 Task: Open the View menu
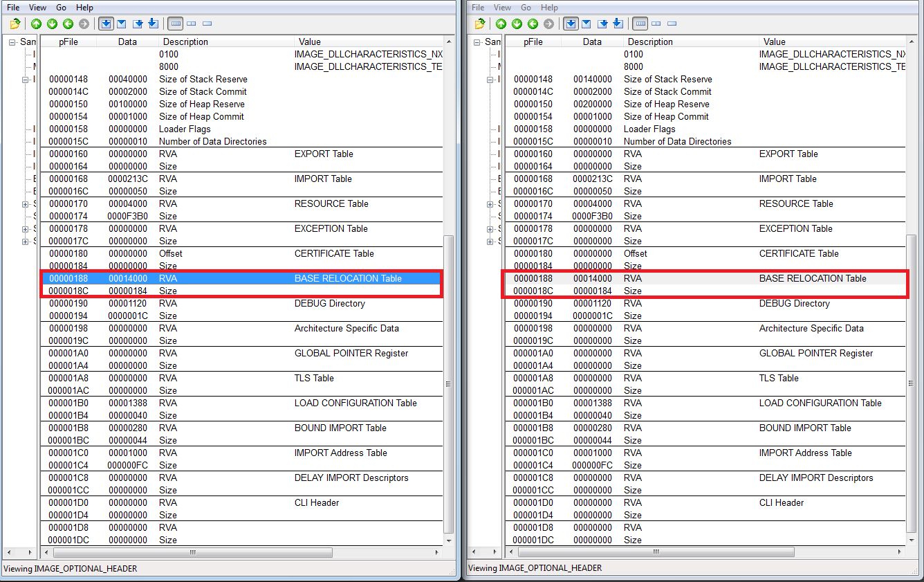click(x=37, y=8)
